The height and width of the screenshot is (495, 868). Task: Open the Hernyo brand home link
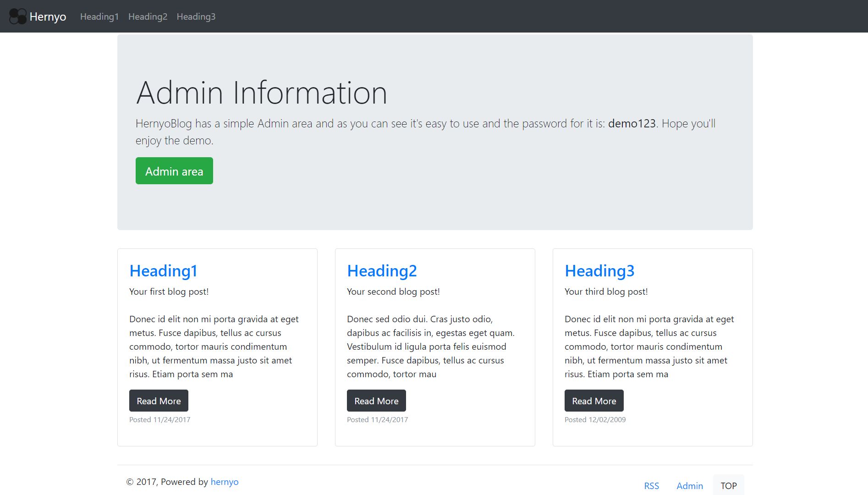point(38,16)
